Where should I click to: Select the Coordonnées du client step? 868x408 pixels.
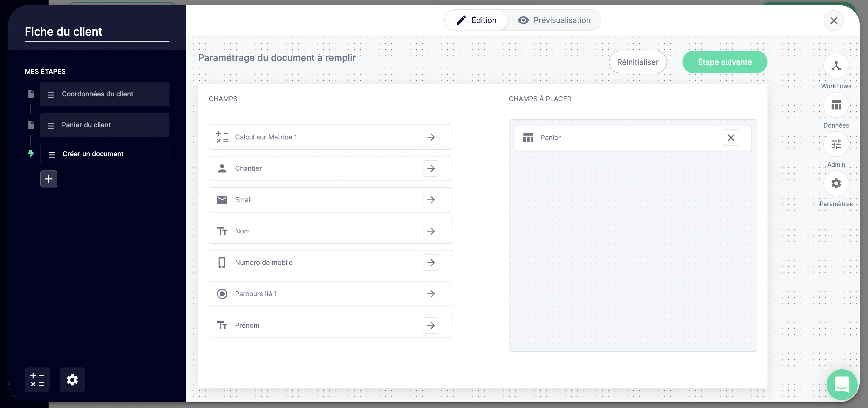tap(105, 94)
